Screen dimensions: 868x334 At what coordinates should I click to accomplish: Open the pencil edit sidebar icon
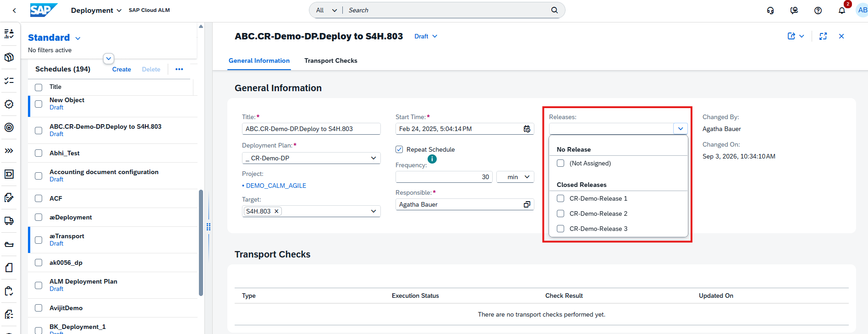coord(9,197)
